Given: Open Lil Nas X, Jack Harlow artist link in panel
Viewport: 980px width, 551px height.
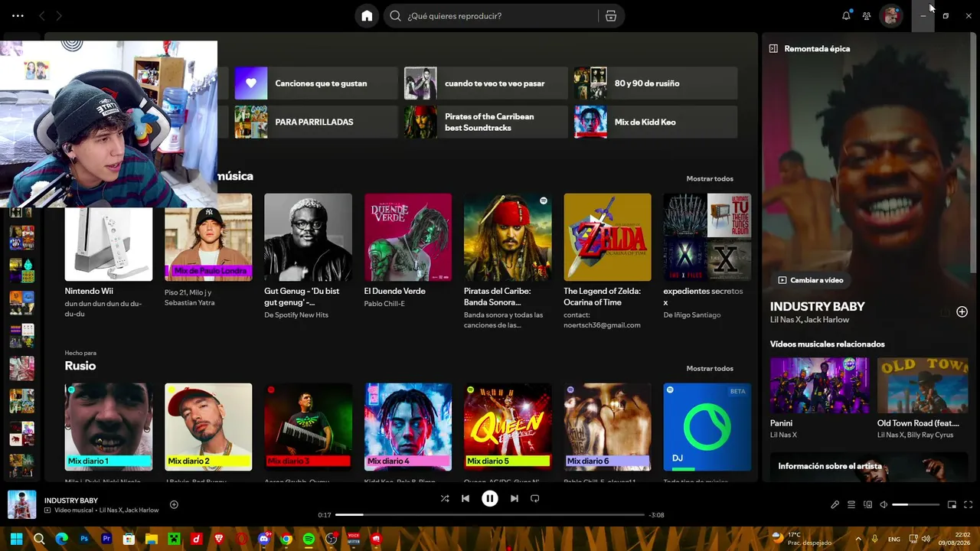Looking at the screenshot, I should tap(809, 319).
